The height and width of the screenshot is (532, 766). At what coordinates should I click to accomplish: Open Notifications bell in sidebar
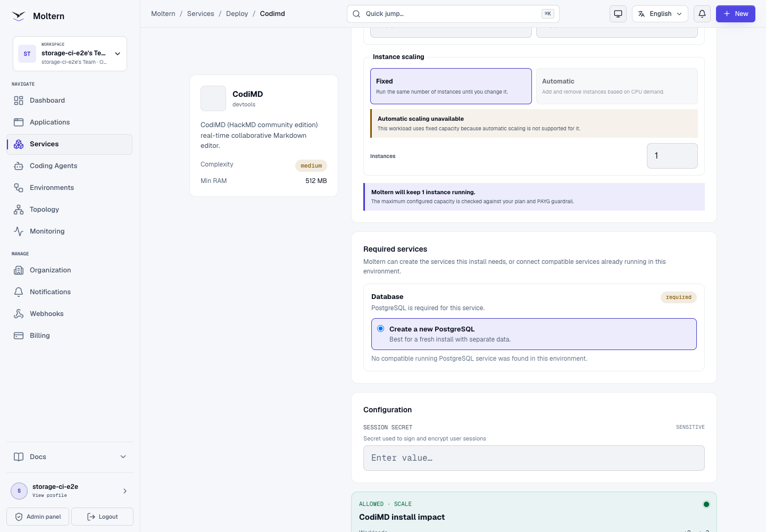click(x=19, y=292)
